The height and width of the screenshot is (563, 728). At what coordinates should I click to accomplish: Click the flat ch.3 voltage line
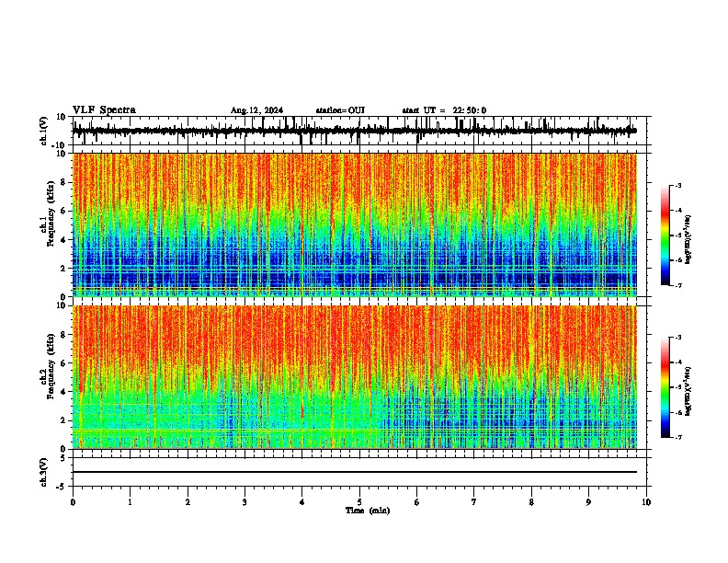click(355, 472)
